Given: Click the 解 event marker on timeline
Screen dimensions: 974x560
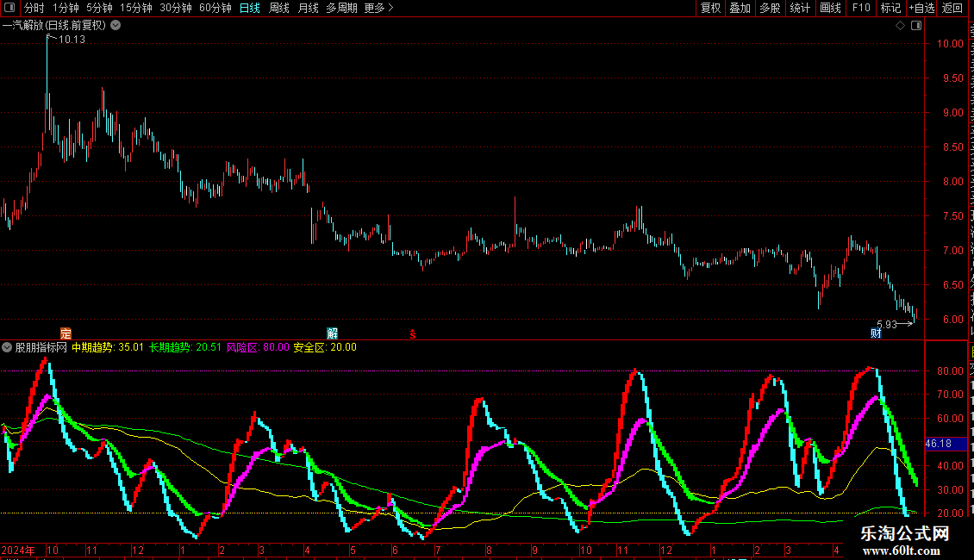Looking at the screenshot, I should (333, 333).
